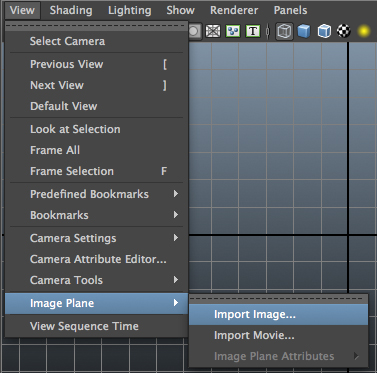Tear off the Image Plane submenu dashed bar
Screen dimensions: 377x373
278,299
